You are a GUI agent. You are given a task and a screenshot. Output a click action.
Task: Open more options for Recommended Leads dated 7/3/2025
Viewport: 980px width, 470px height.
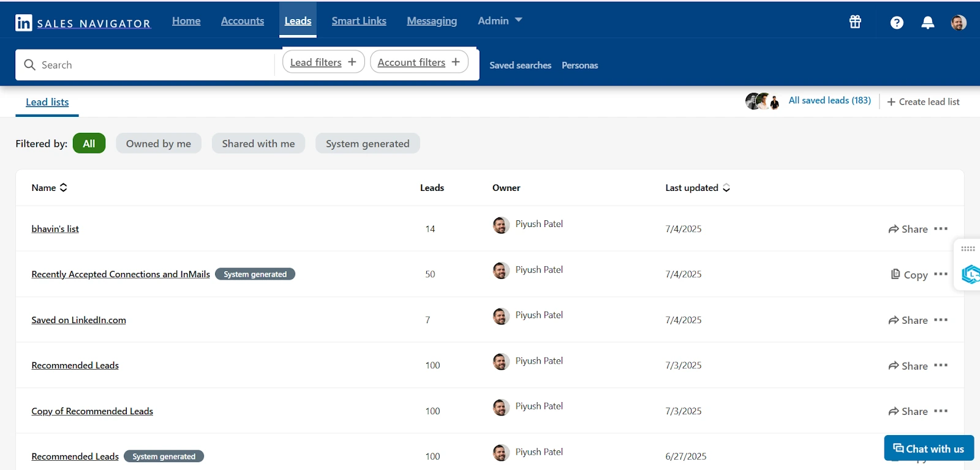click(x=941, y=365)
